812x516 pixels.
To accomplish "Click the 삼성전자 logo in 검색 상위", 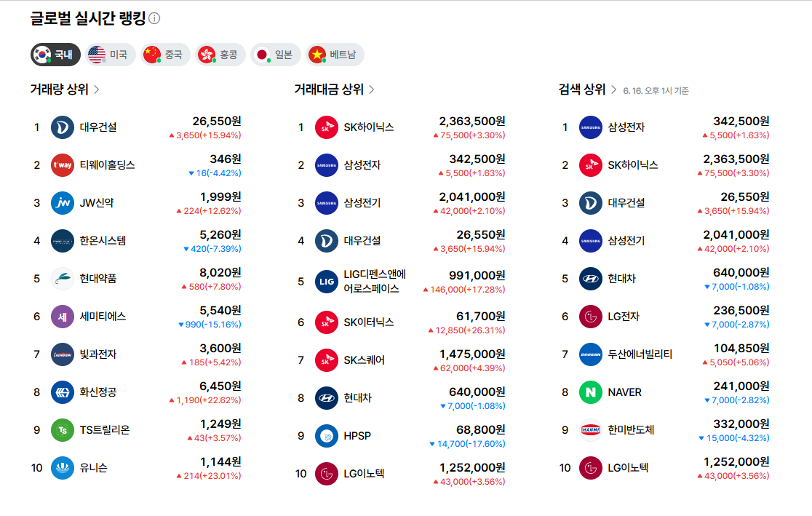I will [x=591, y=127].
